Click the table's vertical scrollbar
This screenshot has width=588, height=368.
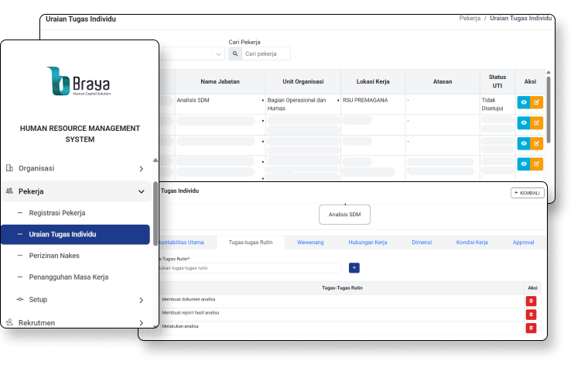click(549, 108)
